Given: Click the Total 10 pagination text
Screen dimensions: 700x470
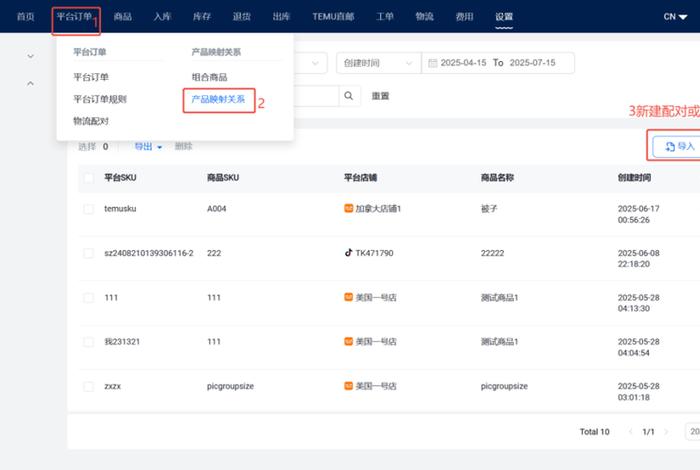Looking at the screenshot, I should [x=595, y=432].
